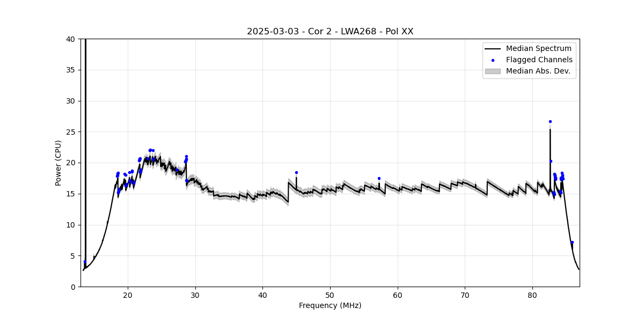Click the flagged point near 86 MHz

572,243
